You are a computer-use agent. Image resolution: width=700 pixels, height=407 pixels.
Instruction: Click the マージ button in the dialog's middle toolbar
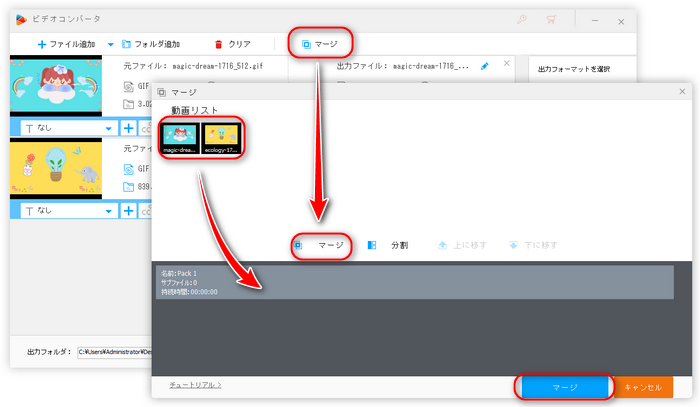[320, 245]
